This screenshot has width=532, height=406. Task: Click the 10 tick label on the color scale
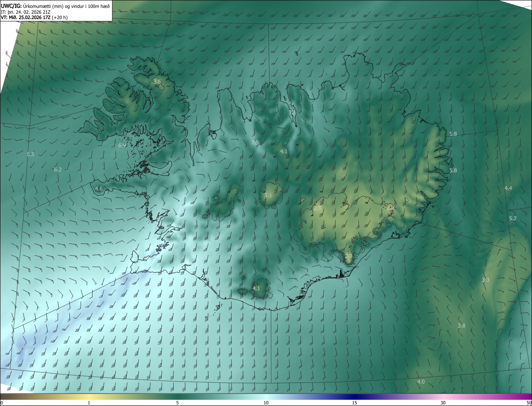coord(266,403)
